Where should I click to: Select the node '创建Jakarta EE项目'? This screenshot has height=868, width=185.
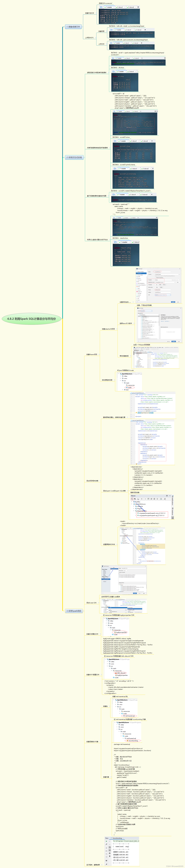pos(108,329)
